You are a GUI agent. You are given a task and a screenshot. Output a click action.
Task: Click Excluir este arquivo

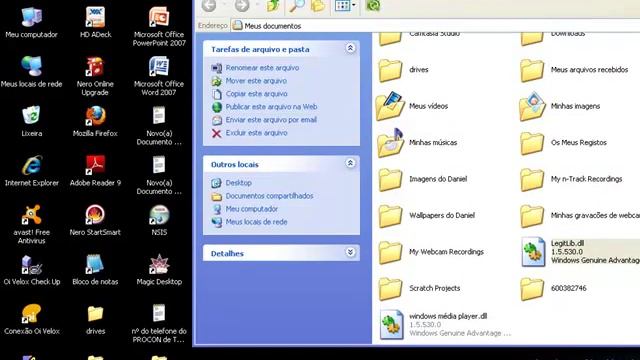click(257, 133)
